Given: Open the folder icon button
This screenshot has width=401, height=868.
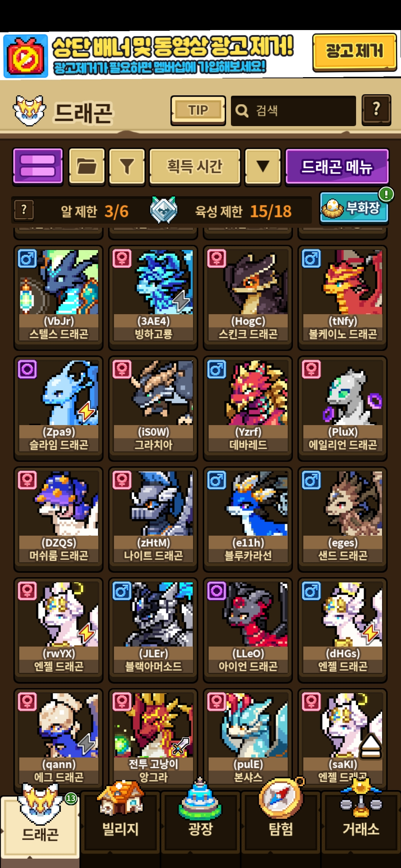Looking at the screenshot, I should [x=87, y=166].
